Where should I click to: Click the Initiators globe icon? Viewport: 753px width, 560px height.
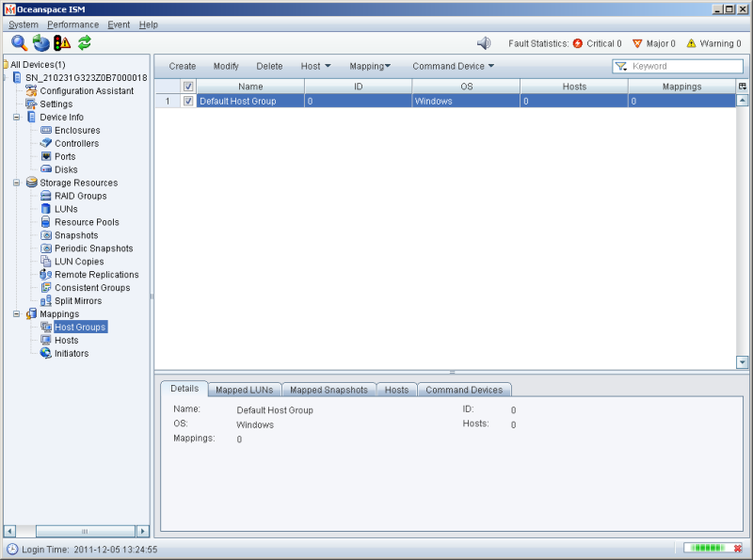46,353
